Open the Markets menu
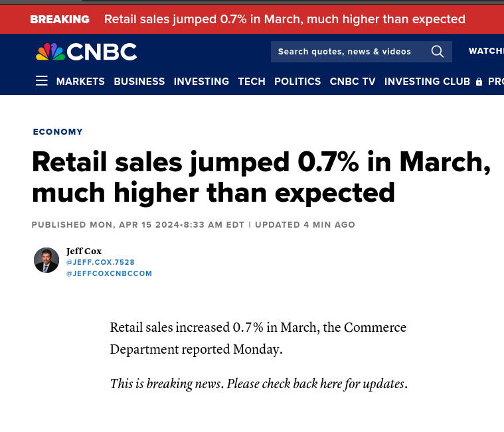504x432 pixels. point(80,81)
